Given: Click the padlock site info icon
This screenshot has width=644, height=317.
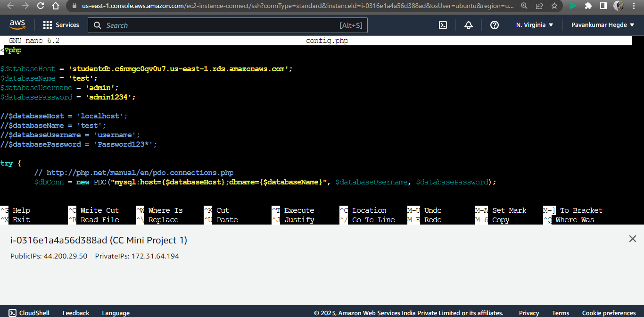Looking at the screenshot, I should pos(74,6).
